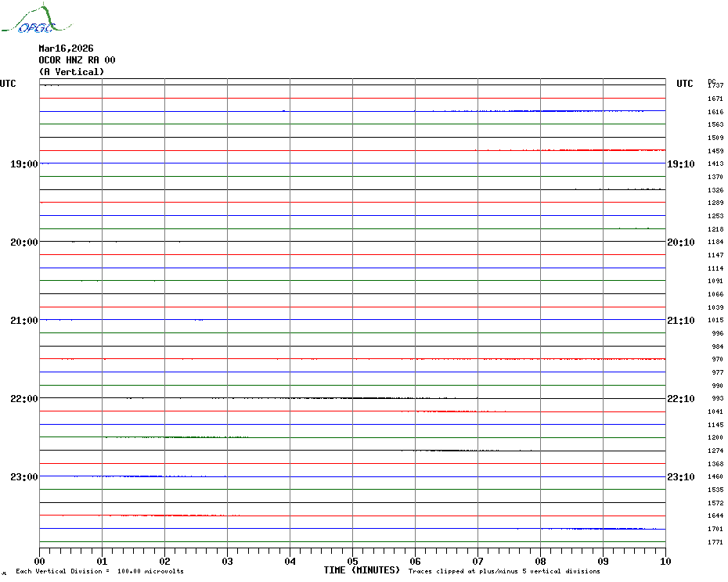Select the 20:00 hour label on left

click(23, 242)
